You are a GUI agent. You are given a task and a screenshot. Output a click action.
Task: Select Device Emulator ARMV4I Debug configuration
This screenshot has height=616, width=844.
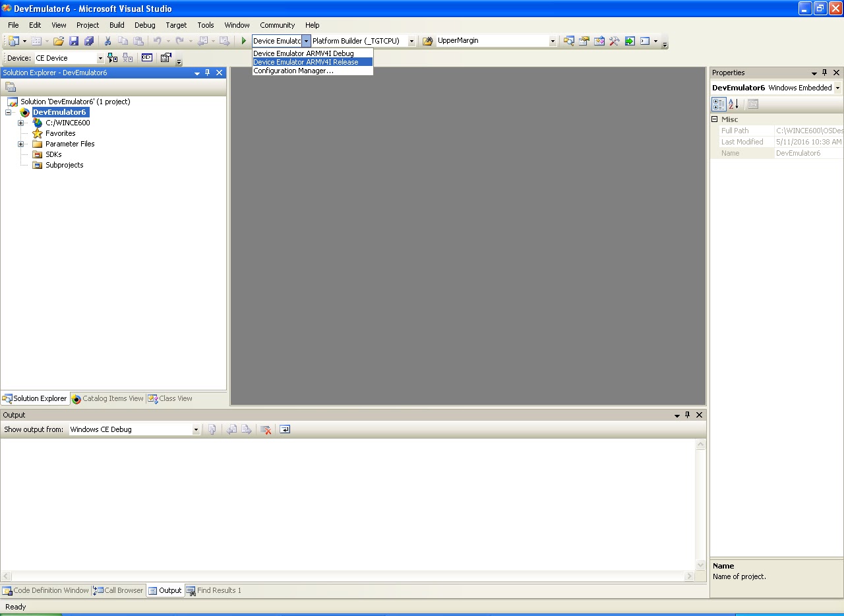(x=313, y=53)
